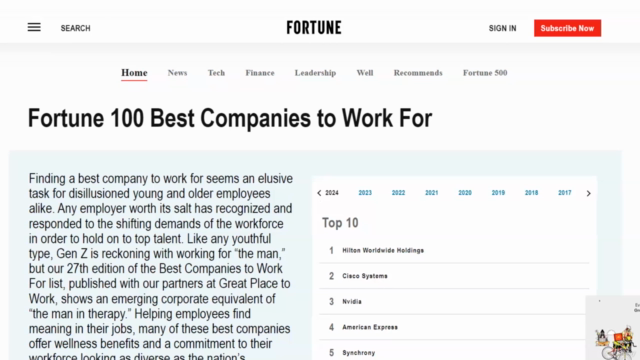This screenshot has height=360, width=640.
Task: Open the hamburger menu icon
Action: (x=34, y=27)
